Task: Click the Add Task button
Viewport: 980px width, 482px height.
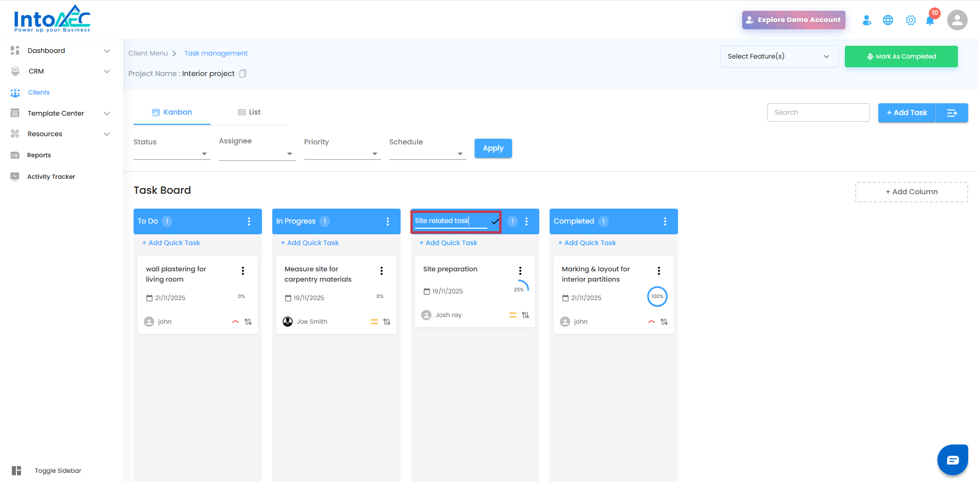Action: (x=907, y=113)
